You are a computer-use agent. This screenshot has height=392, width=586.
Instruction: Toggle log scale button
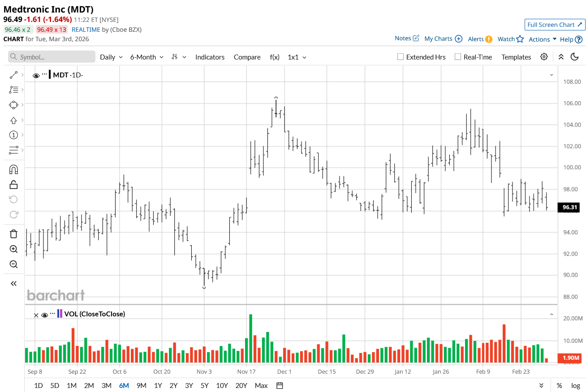click(576, 385)
